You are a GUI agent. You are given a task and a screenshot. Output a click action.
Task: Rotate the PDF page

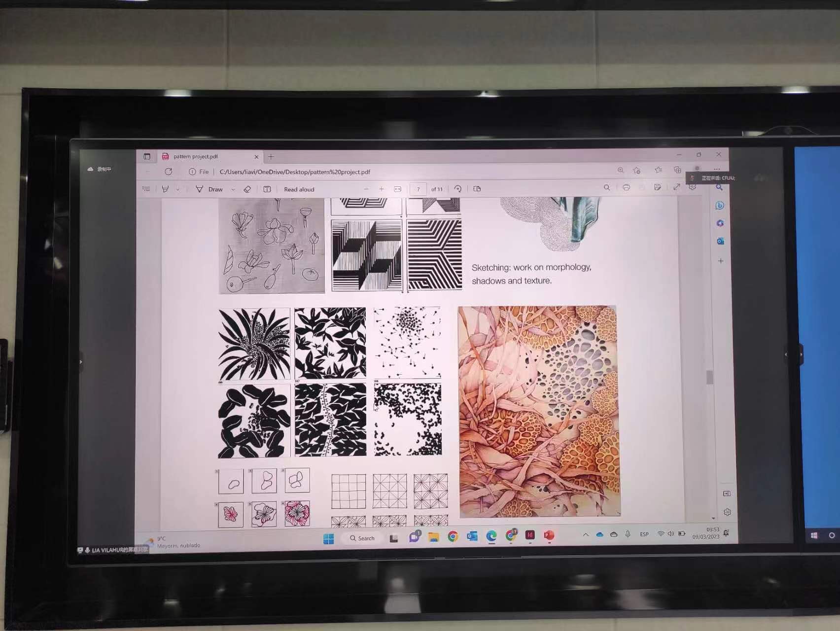457,189
